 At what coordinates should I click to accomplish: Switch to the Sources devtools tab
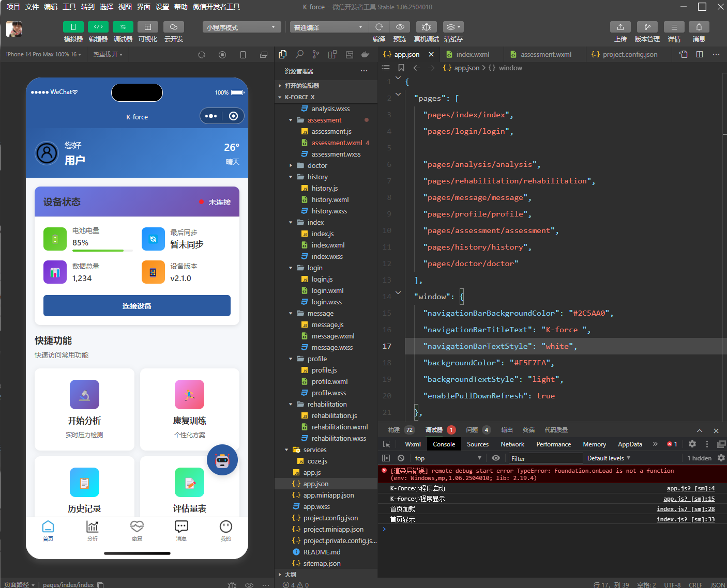478,444
